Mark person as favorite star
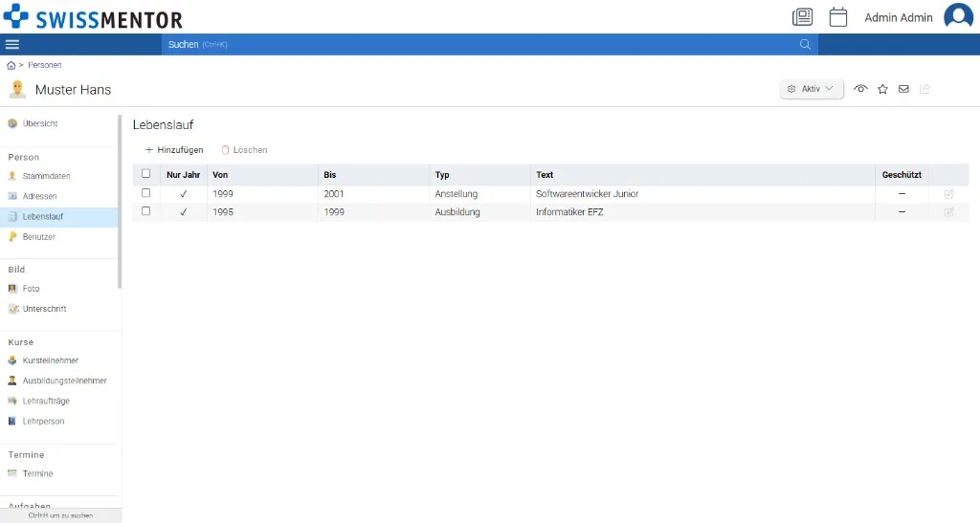Screen dimensions: 980x523 [x=882, y=89]
